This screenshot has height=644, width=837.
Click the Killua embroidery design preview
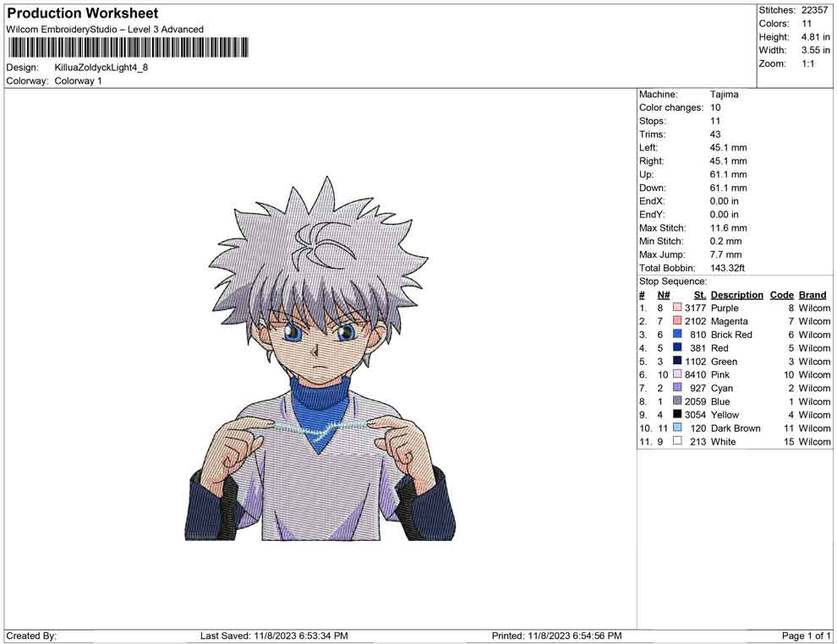point(320,358)
